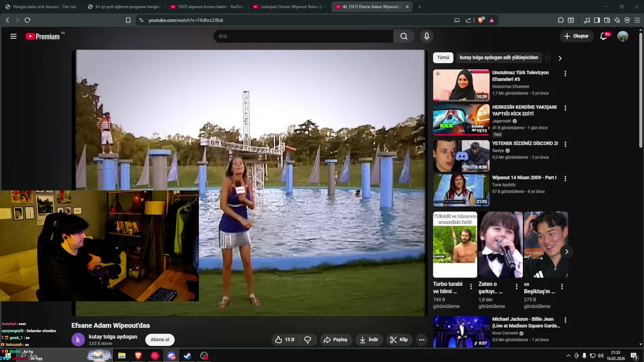
Task: Select 'kutay tolga aydogan adlı yükleyiciden' chip
Action: 499,57
